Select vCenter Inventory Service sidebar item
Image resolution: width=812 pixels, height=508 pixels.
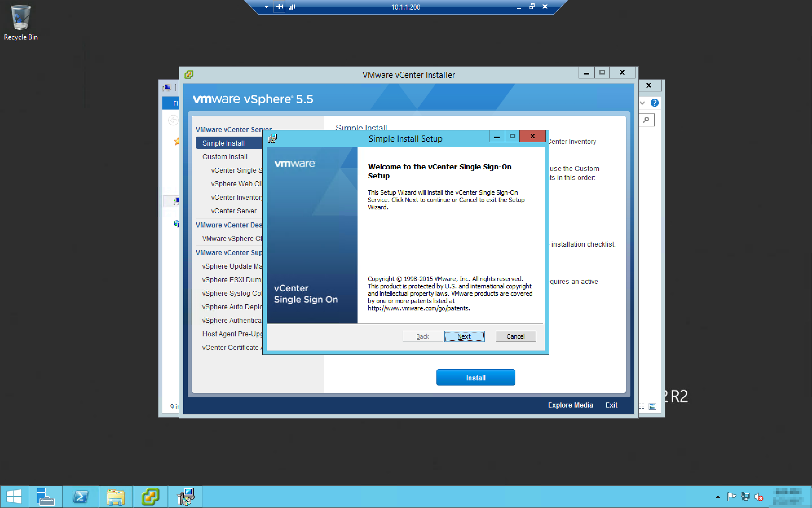point(237,197)
